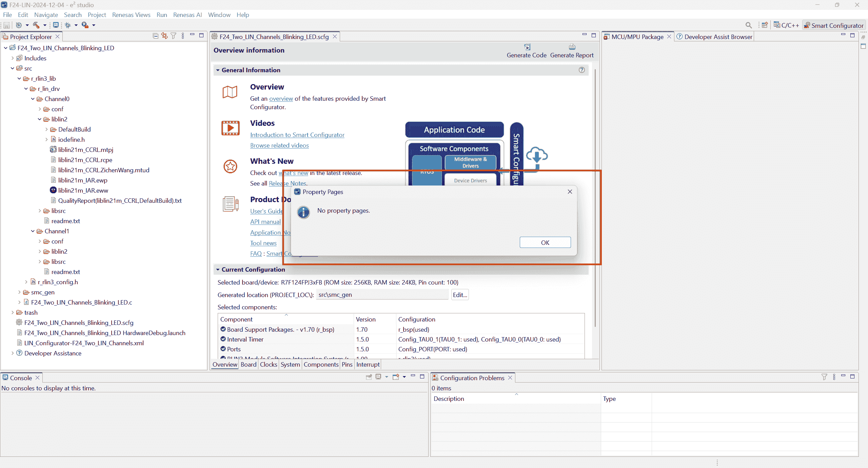Screen dimensions: 868x468
Task: Collapse the Current Configuration section
Action: tap(218, 270)
